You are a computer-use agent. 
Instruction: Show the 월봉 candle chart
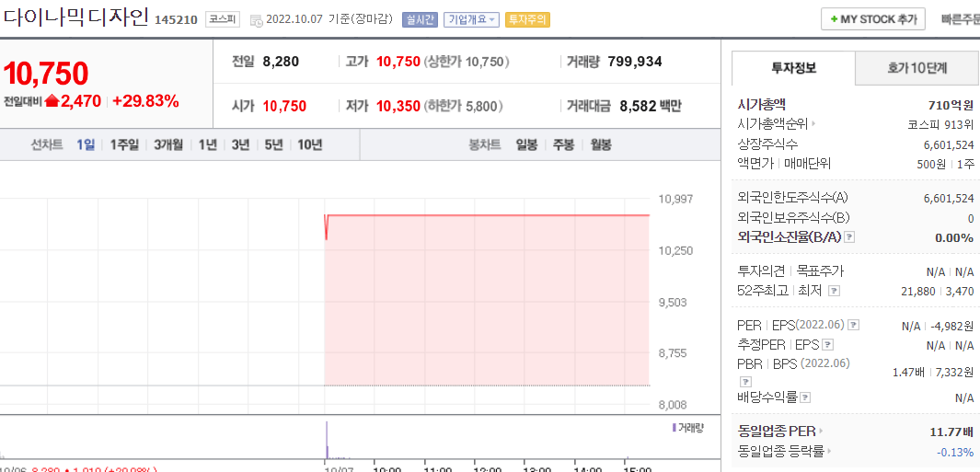point(601,145)
